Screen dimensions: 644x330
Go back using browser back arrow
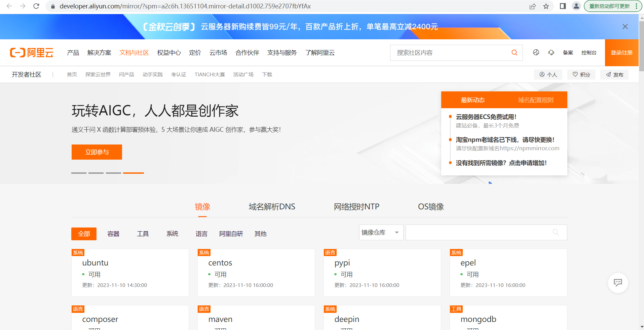(x=9, y=6)
